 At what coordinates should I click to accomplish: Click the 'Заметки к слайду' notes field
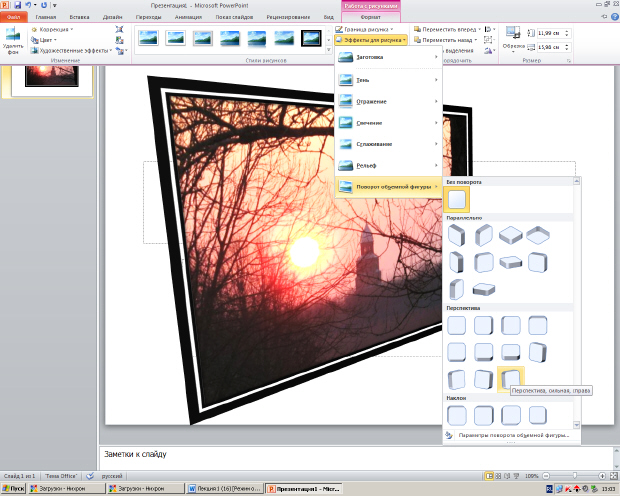(x=300, y=455)
